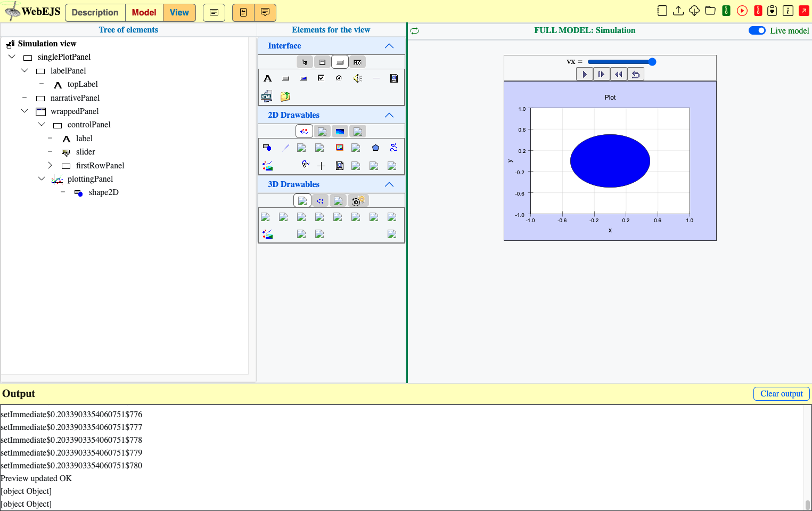Screen dimensions: 812x511
Task: Switch to the Description tab
Action: (x=95, y=12)
